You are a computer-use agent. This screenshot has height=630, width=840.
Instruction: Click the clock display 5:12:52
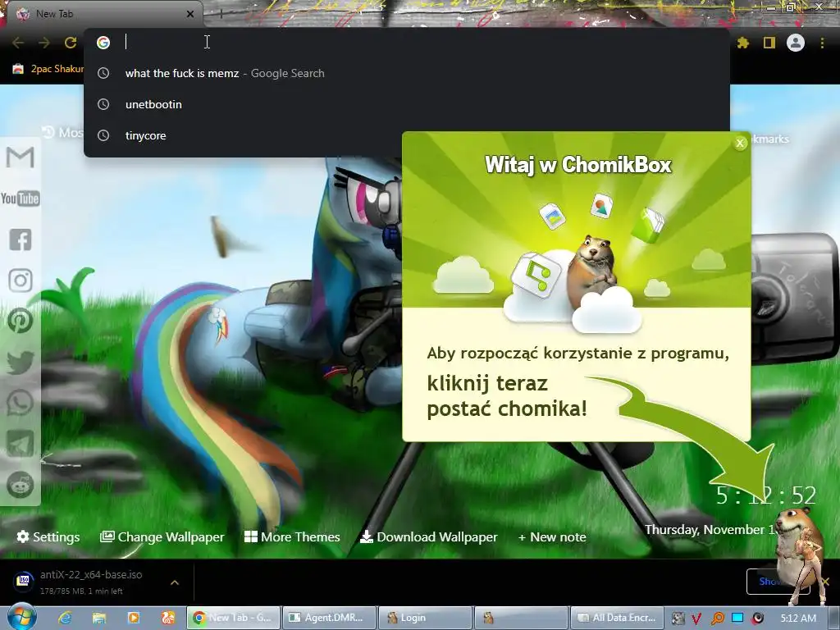[x=766, y=495]
